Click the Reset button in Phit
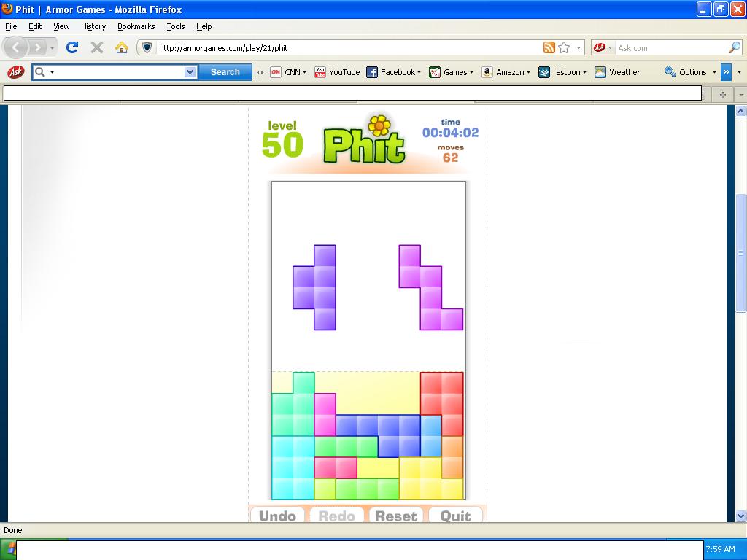The image size is (747, 560). [x=396, y=515]
